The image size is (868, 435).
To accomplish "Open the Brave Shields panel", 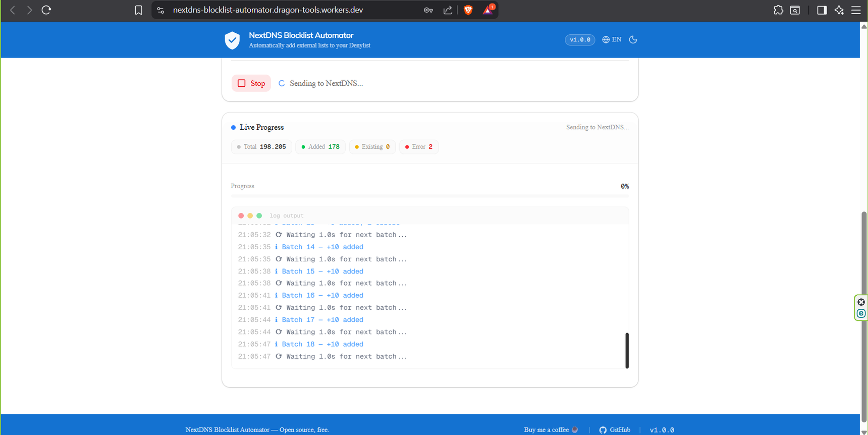I will pyautogui.click(x=468, y=10).
